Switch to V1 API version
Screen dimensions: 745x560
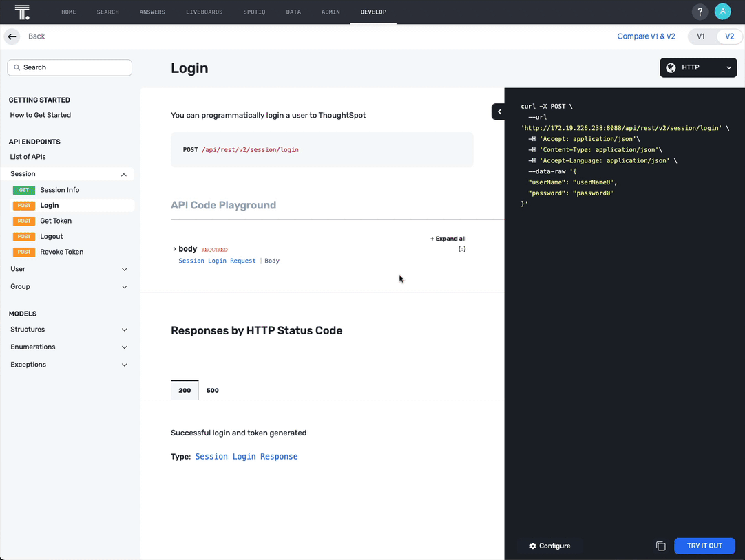[x=701, y=36]
